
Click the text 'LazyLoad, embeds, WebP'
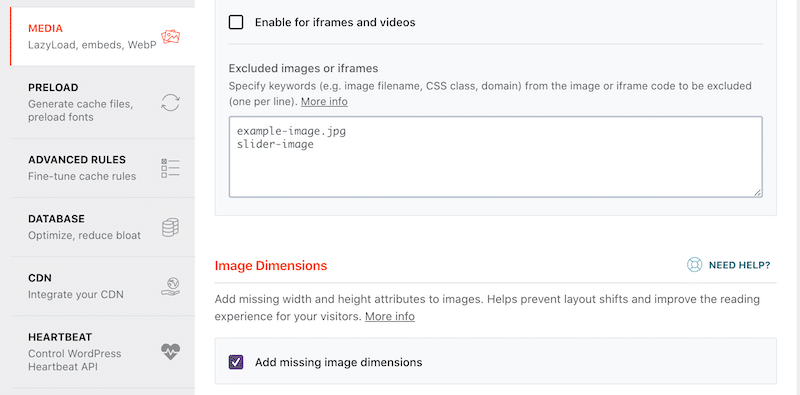point(92,45)
